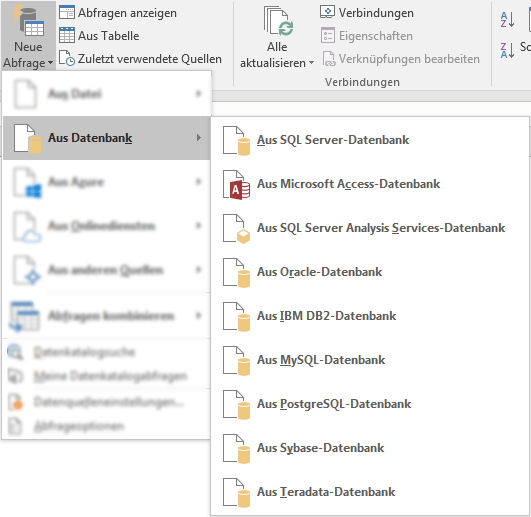Choose Aus Sybase-Datenbank
531x517 pixels.
pos(370,448)
